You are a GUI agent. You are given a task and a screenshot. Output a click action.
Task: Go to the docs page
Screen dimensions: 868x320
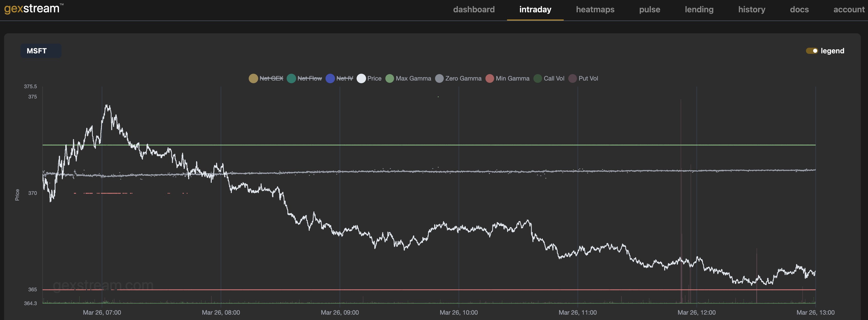(x=799, y=9)
